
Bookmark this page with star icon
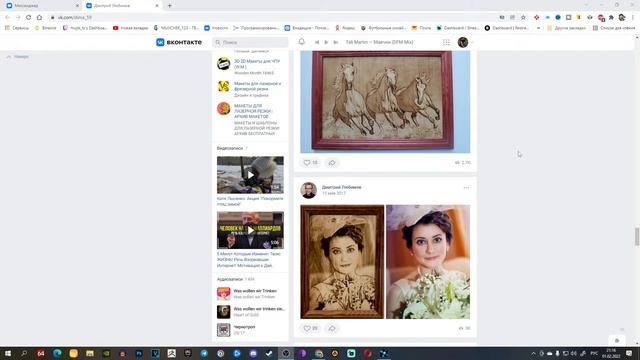pyautogui.click(x=523, y=18)
